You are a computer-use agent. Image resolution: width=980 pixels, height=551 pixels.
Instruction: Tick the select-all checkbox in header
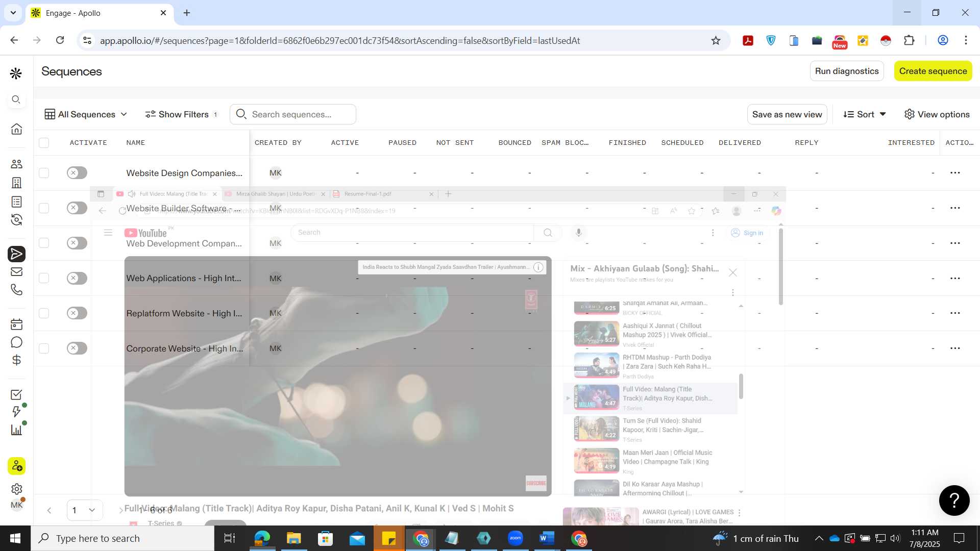click(x=44, y=143)
